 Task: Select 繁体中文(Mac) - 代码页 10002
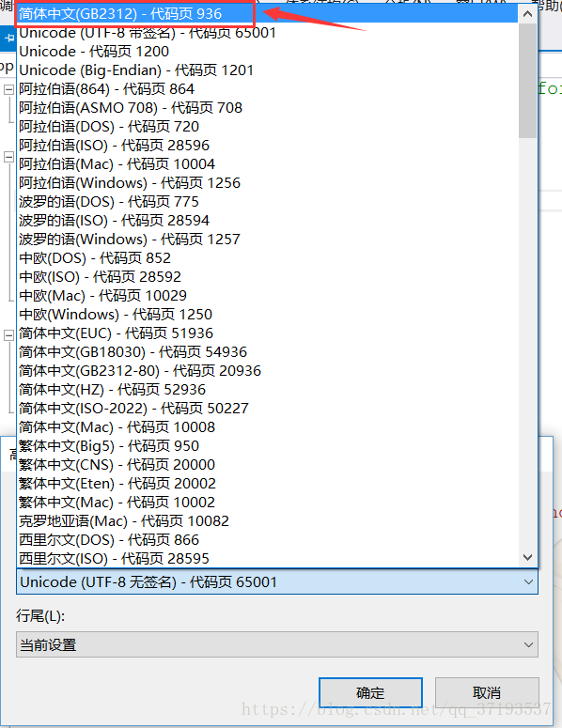tap(268, 502)
